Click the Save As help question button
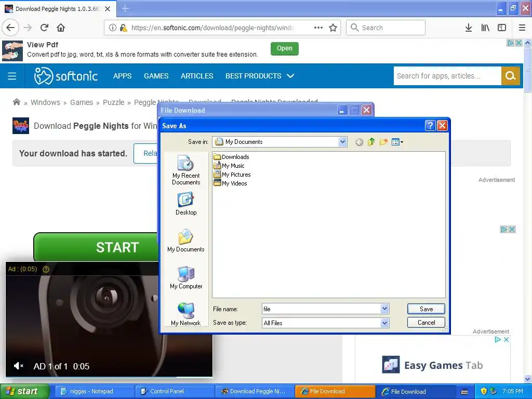The width and height of the screenshot is (532, 399). 430,126
